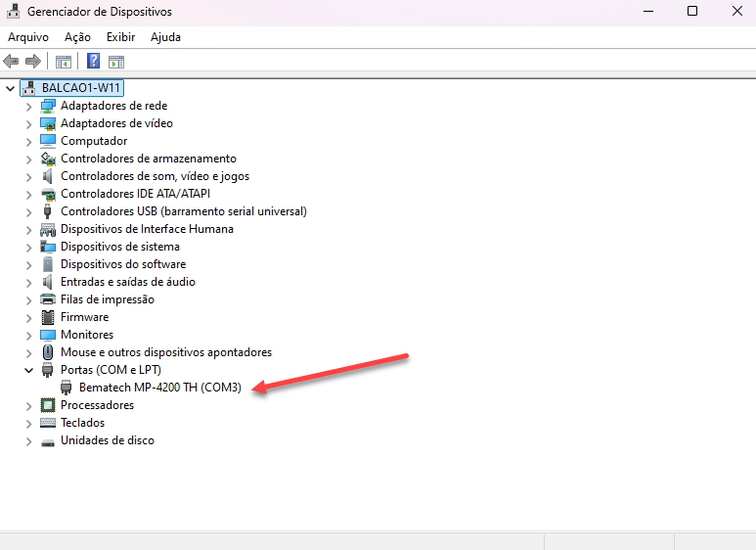Click the Back arrow toolbar icon
756x550 pixels.
pos(11,62)
